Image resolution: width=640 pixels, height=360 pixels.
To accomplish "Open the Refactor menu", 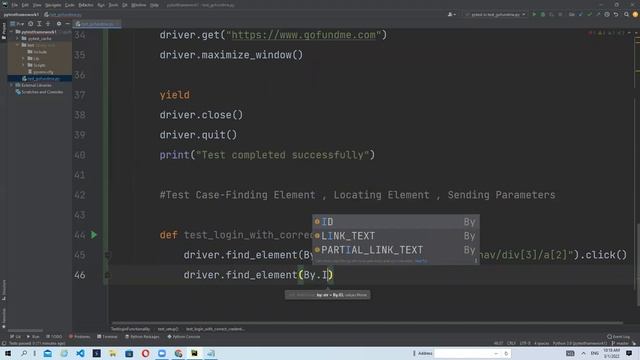I will click(x=86, y=5).
